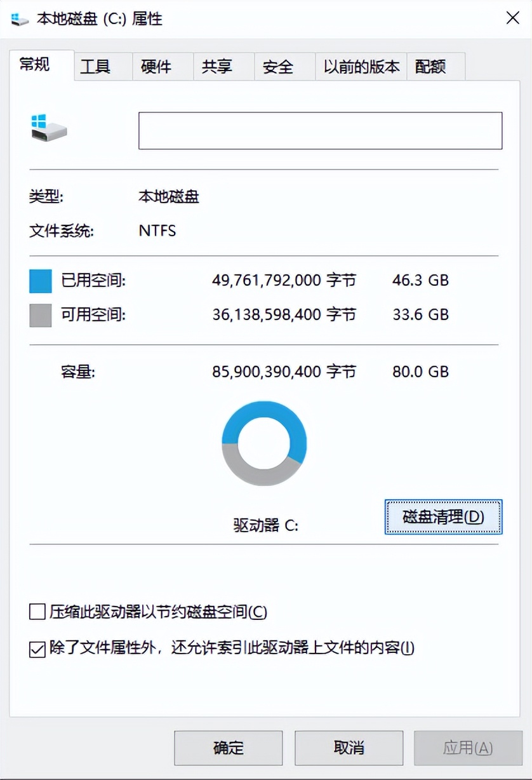
Task: Toggle the compress drive checkbox off
Action: pyautogui.click(x=36, y=612)
